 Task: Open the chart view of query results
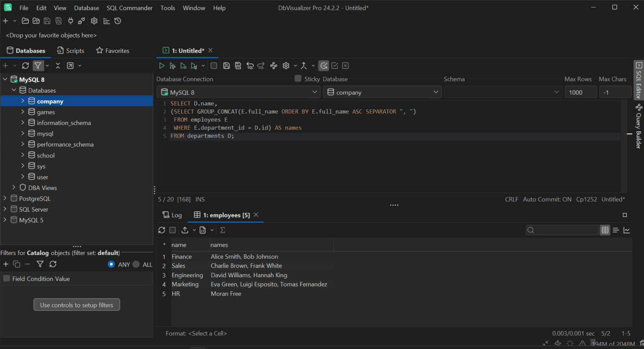coord(627,230)
